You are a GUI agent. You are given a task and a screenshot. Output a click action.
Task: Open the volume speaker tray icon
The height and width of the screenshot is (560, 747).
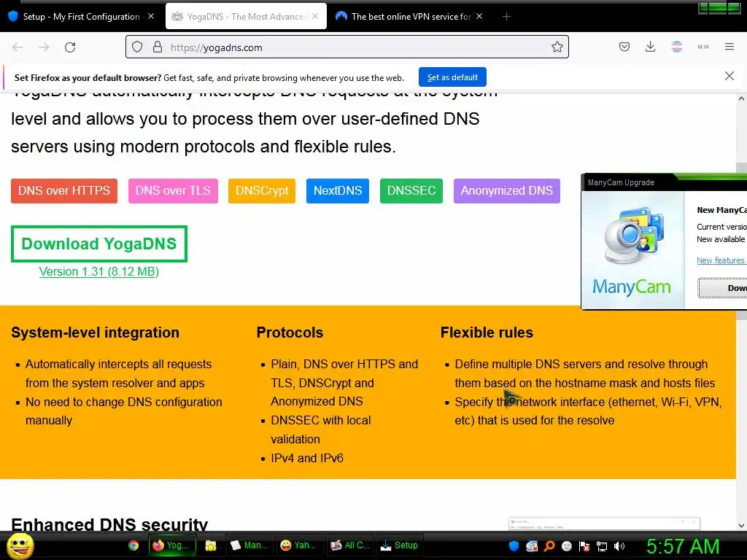pyautogui.click(x=619, y=546)
